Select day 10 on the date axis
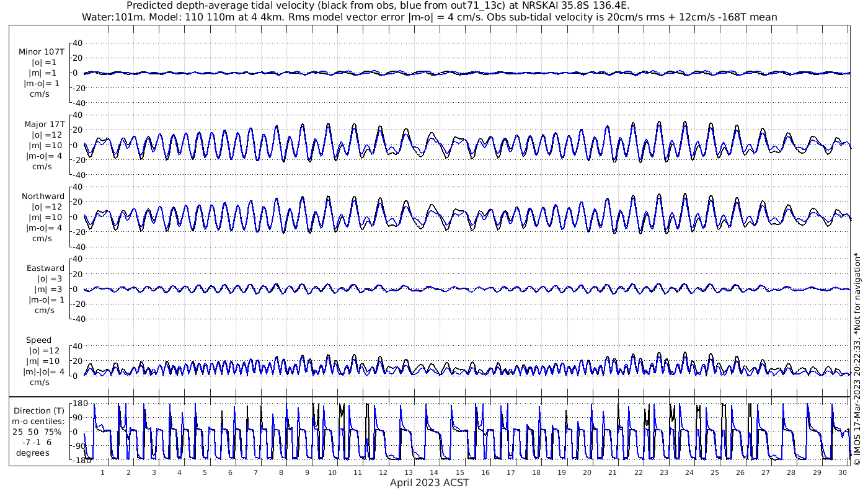The height and width of the screenshot is (496, 868). pyautogui.click(x=332, y=472)
